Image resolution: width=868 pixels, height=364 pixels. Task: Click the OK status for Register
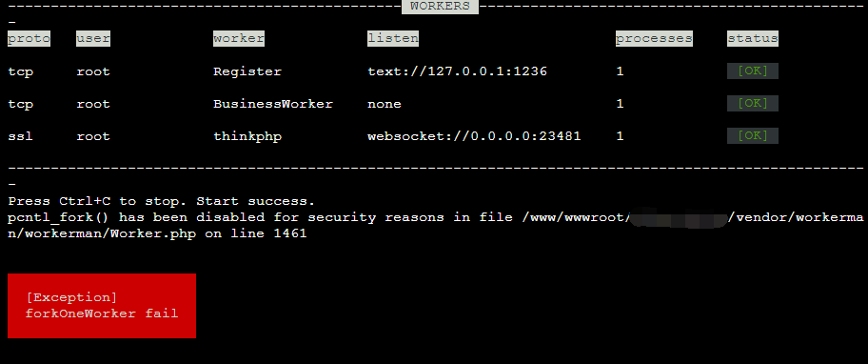753,71
